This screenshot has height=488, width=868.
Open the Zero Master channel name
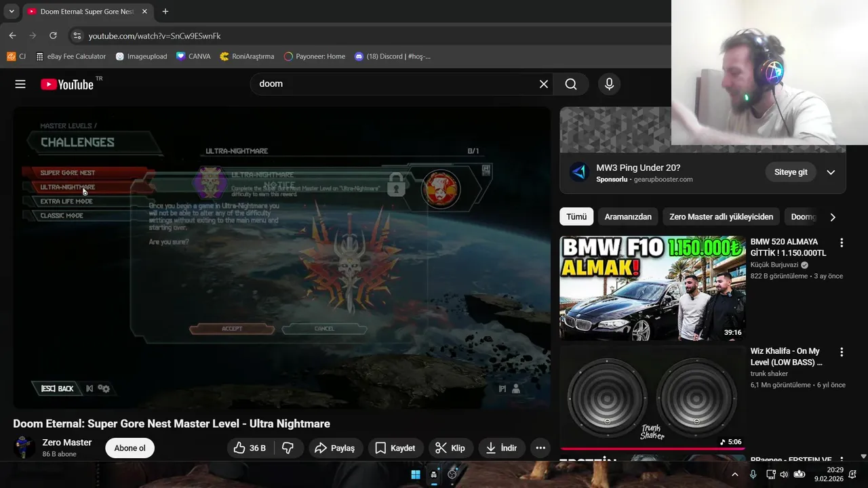tap(67, 443)
